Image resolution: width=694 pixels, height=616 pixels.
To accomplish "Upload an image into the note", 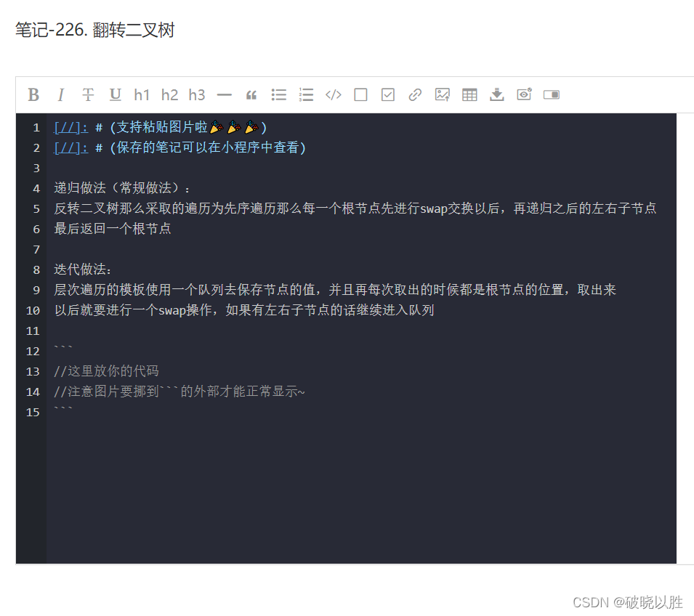I will click(x=442, y=94).
